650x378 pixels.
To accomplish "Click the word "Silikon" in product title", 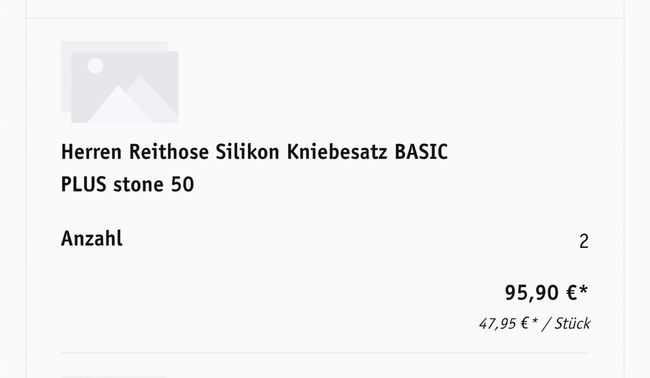I will [x=247, y=152].
